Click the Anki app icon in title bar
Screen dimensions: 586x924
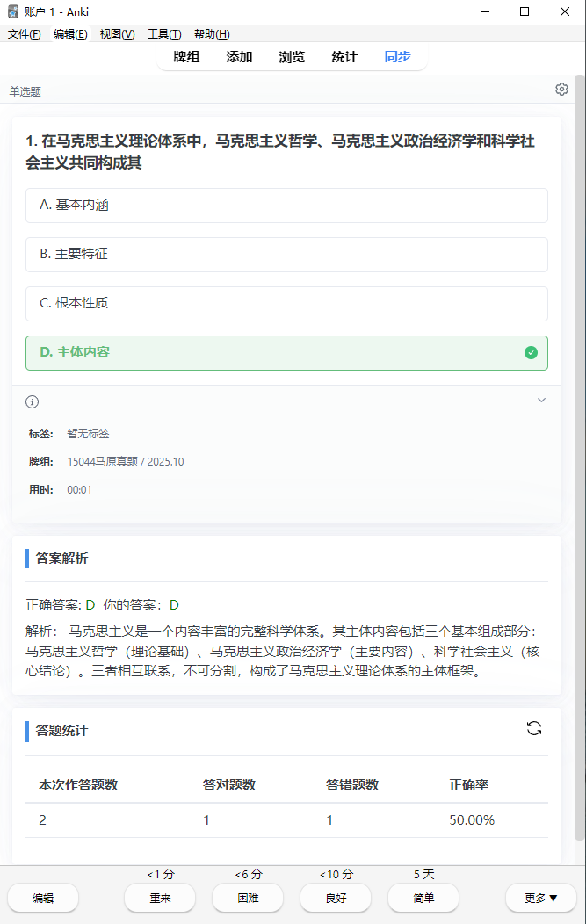click(x=13, y=11)
